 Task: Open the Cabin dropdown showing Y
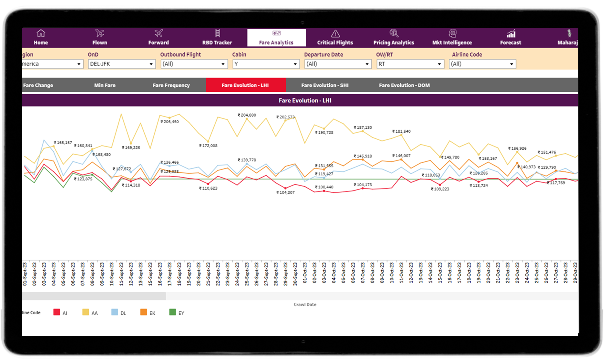[266, 64]
